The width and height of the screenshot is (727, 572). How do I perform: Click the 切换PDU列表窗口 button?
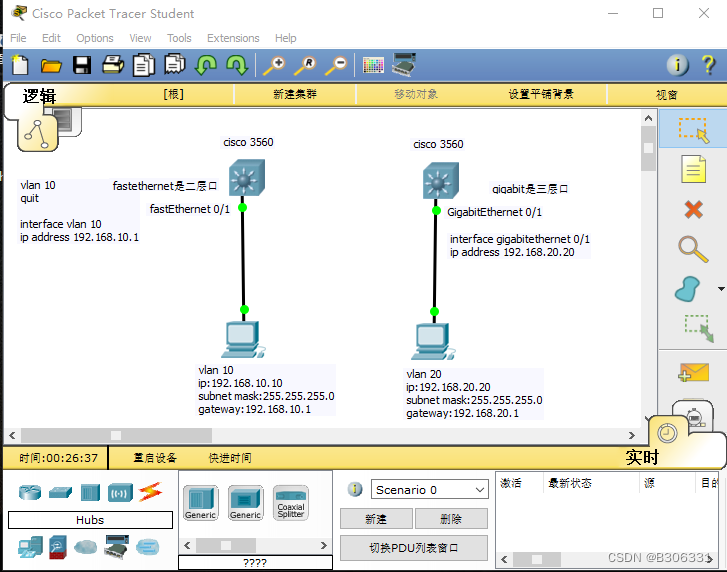pyautogui.click(x=414, y=548)
